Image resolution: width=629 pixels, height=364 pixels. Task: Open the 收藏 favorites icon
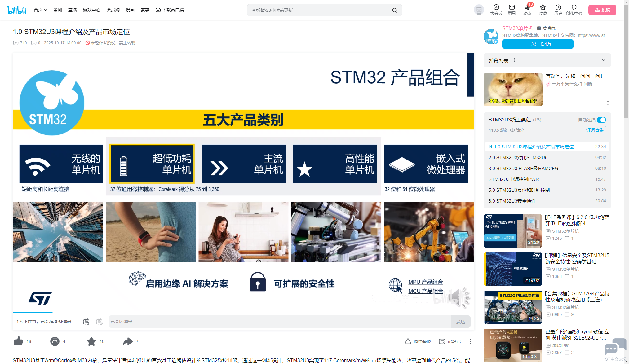point(543,10)
